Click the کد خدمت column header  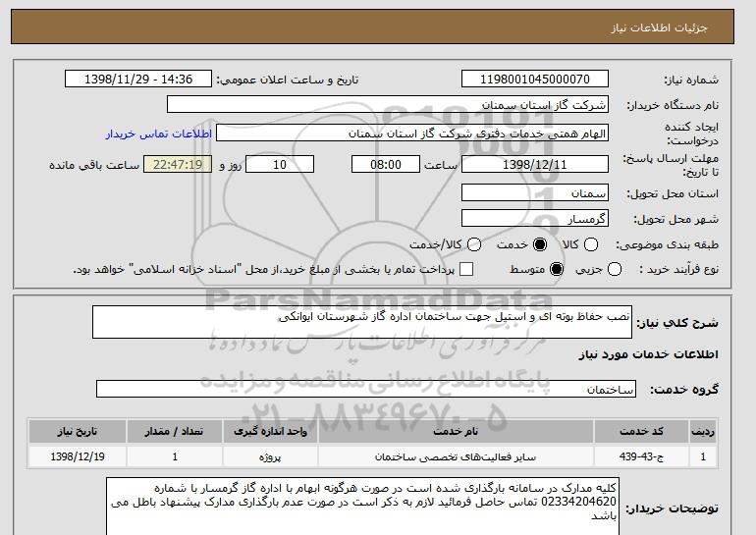click(x=641, y=431)
